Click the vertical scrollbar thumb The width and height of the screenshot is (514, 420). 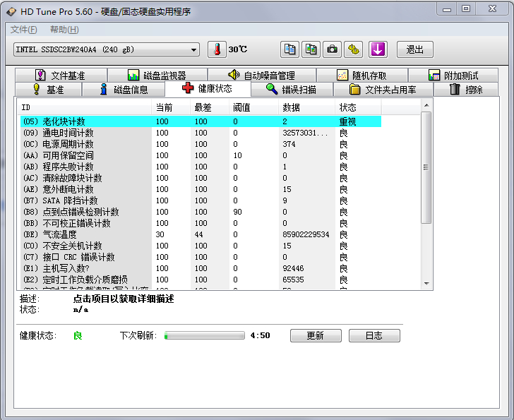426,167
